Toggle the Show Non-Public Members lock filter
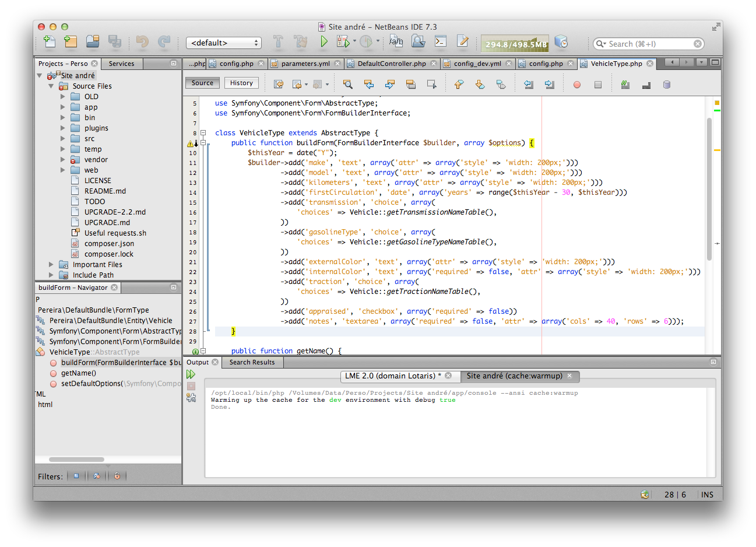The image size is (756, 547). (x=117, y=476)
